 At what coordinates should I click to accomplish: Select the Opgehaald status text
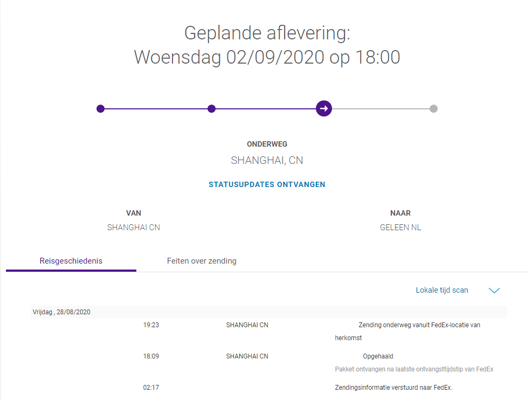[378, 356]
